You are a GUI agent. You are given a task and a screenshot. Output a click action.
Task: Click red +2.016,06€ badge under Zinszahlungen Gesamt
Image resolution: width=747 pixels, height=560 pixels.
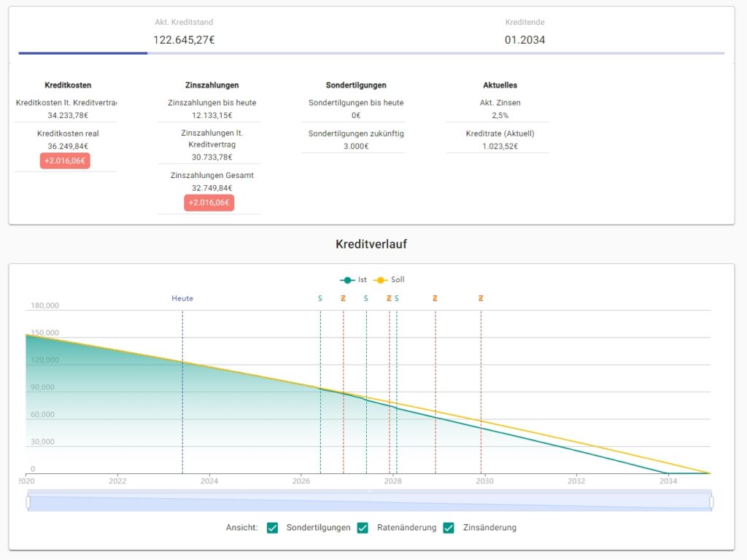point(209,203)
